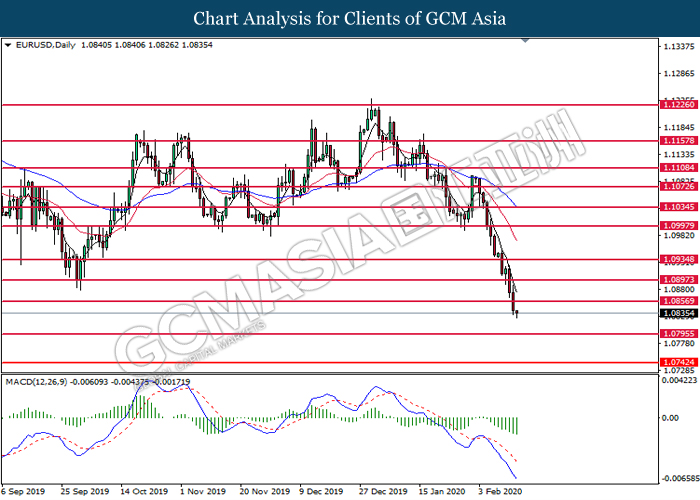Click the 25 Sep 2019 date label

[85, 492]
